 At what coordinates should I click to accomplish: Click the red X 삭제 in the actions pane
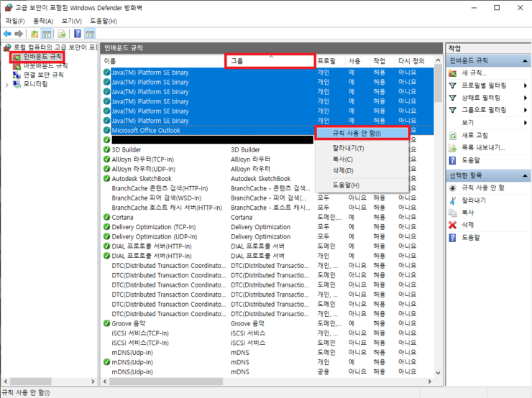click(467, 225)
